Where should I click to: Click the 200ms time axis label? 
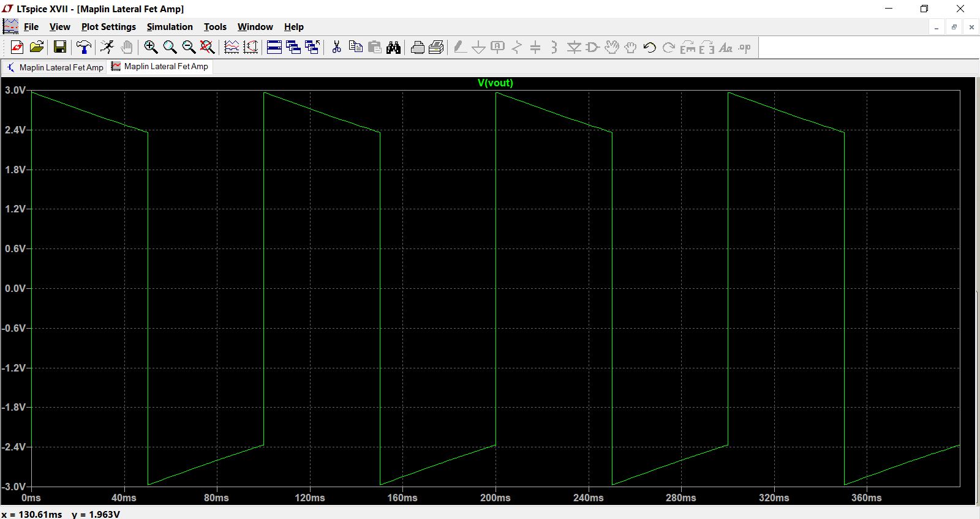496,498
